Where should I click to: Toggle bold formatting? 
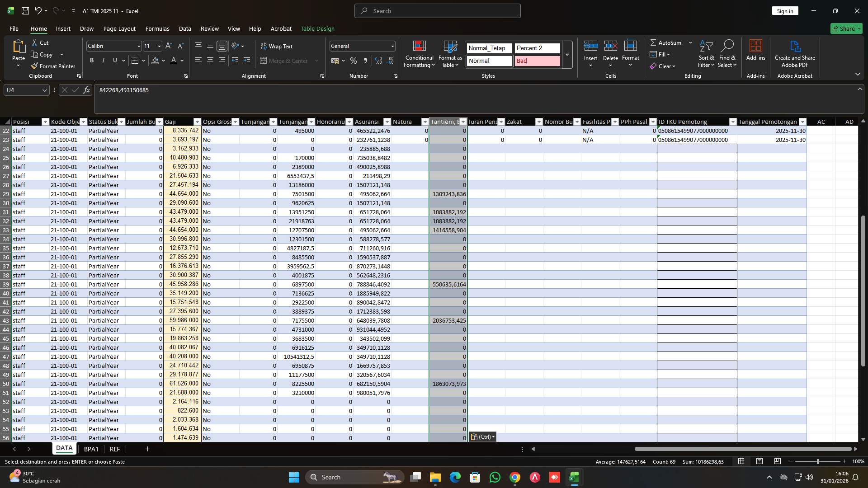[91, 60]
